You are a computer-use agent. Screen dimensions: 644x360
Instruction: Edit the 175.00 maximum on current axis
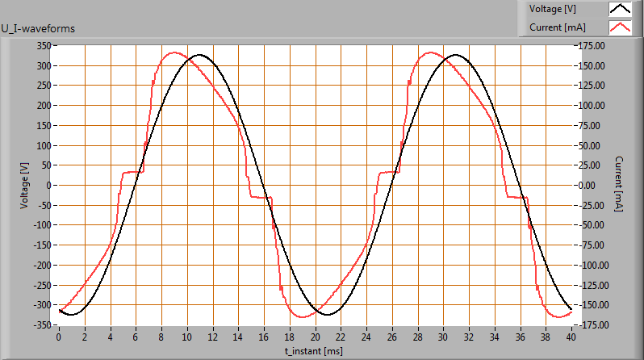tap(592, 45)
